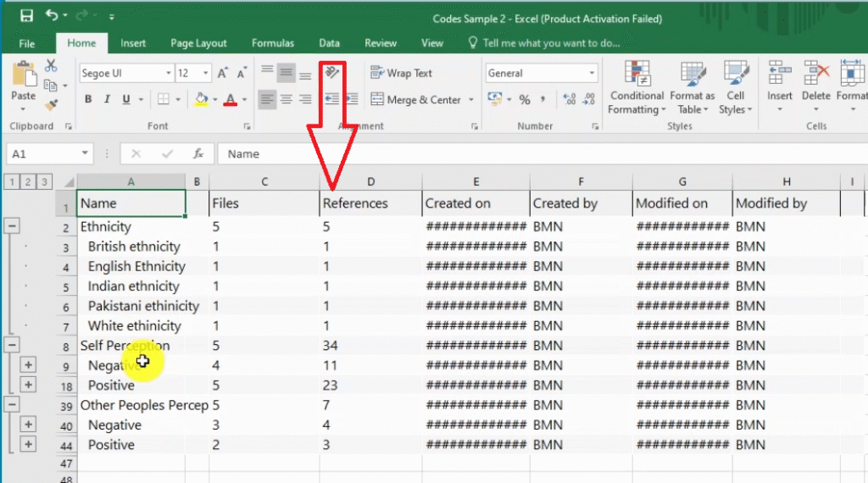Viewport: 868px width, 483px height.
Task: Click outline level 2 button
Action: click(27, 181)
